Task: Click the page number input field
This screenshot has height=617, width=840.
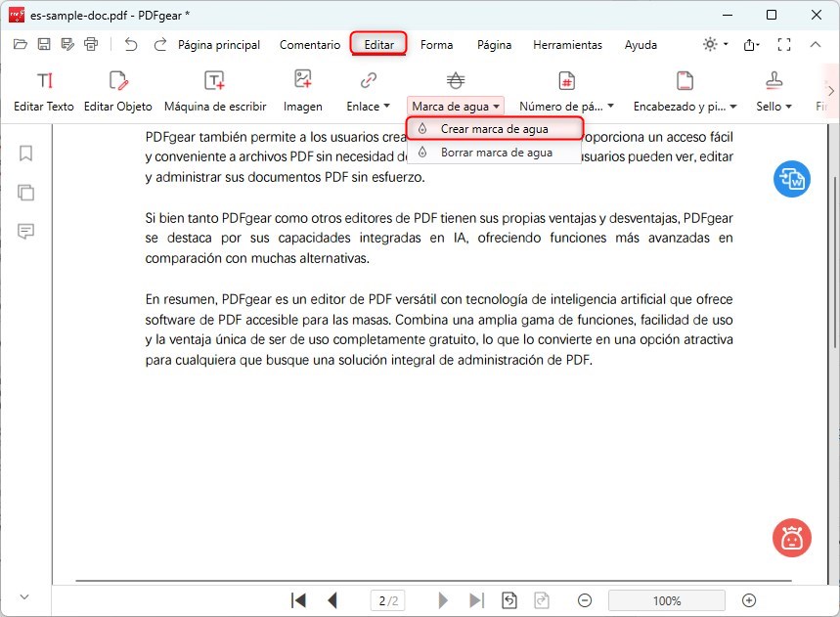Action: click(x=386, y=600)
